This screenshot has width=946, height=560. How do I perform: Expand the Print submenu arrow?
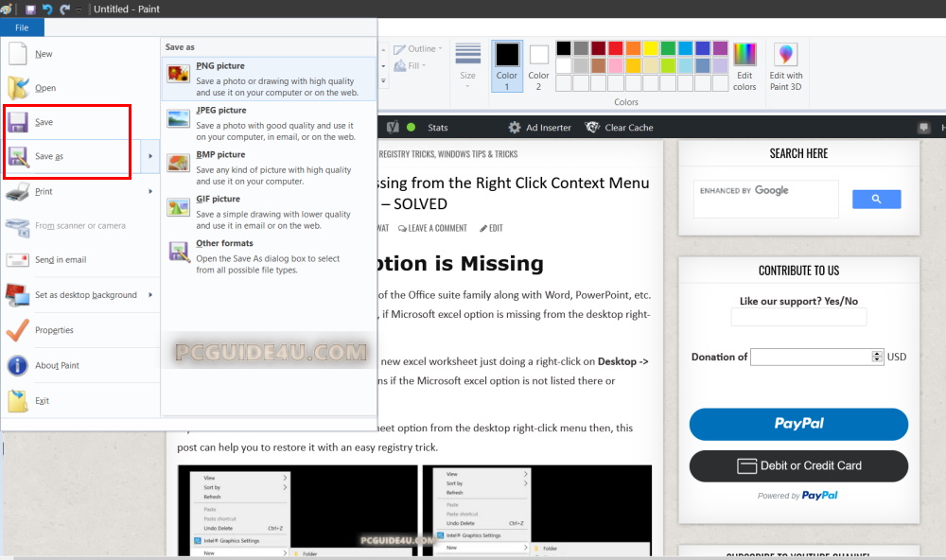coord(149,192)
